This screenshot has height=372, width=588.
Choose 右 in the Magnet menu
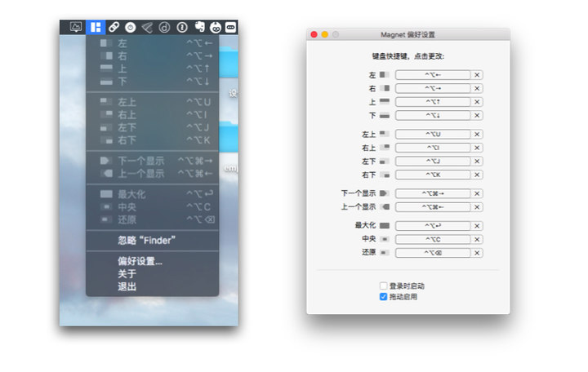click(152, 56)
